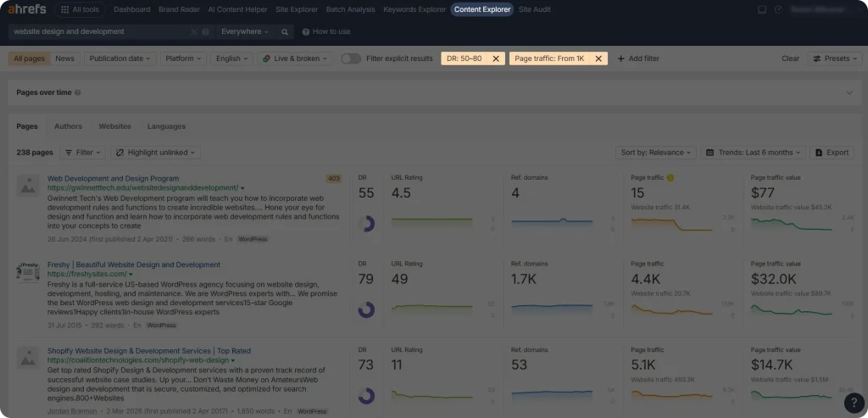This screenshot has height=418, width=868.
Task: Toggle Filter explicit results switch
Action: click(351, 59)
